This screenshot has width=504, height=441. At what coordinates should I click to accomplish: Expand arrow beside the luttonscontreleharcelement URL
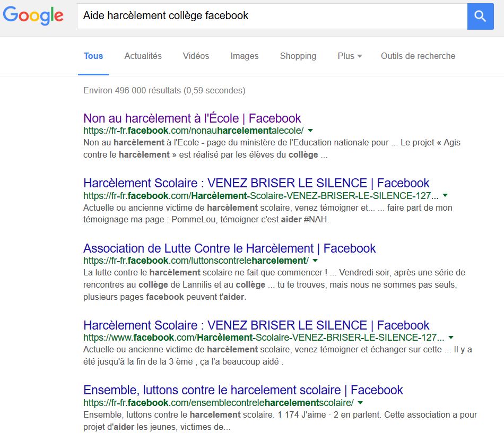[315, 261]
